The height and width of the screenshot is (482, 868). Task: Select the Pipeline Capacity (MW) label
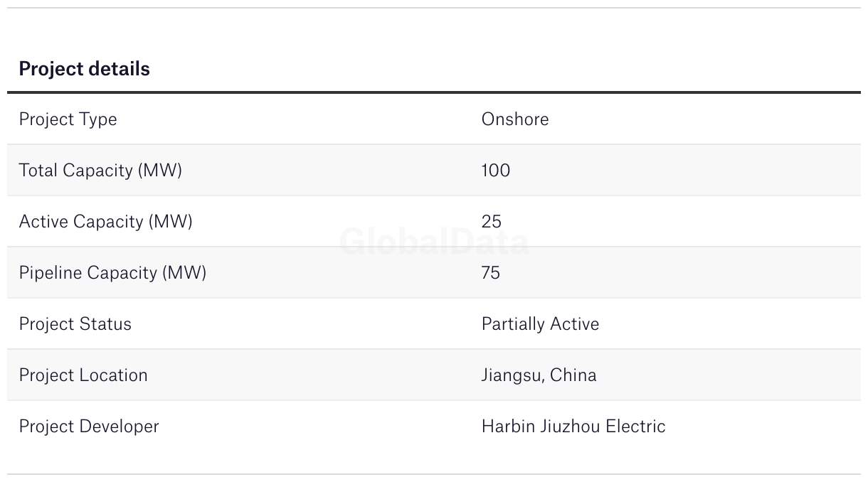(112, 273)
